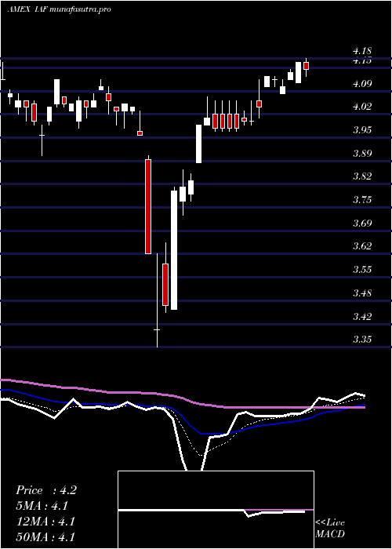The image size is (392, 549).
Task: Select the 3.35 price axis label
Action: click(x=362, y=339)
